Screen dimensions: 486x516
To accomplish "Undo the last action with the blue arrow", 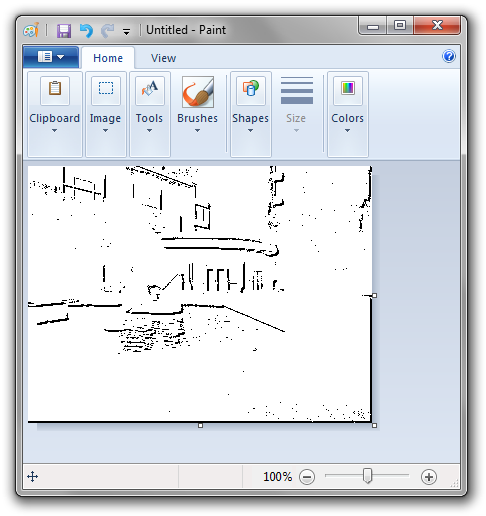I will point(86,31).
